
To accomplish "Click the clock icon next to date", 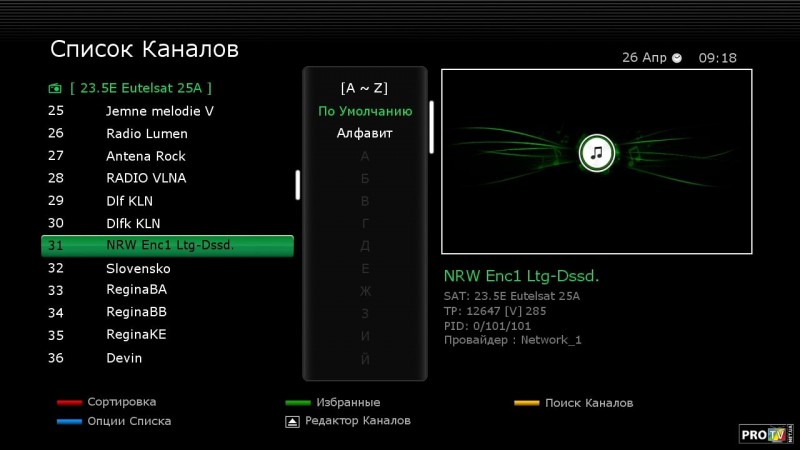I will click(x=677, y=58).
